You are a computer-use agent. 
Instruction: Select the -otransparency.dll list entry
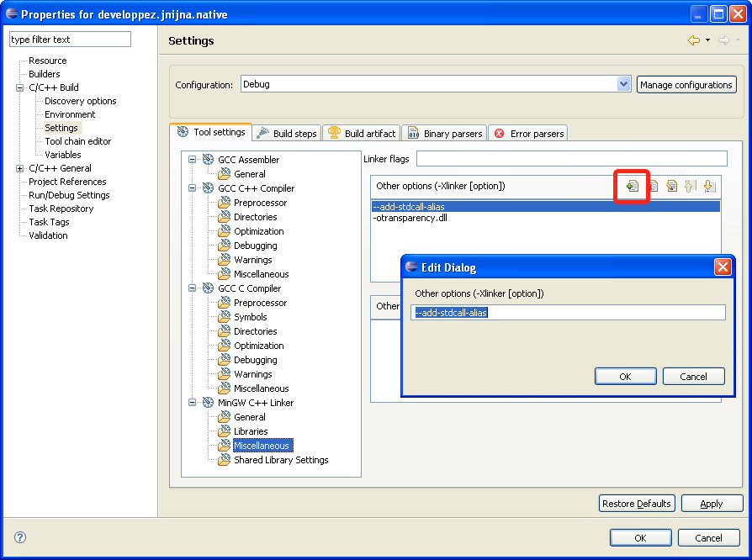point(410,218)
